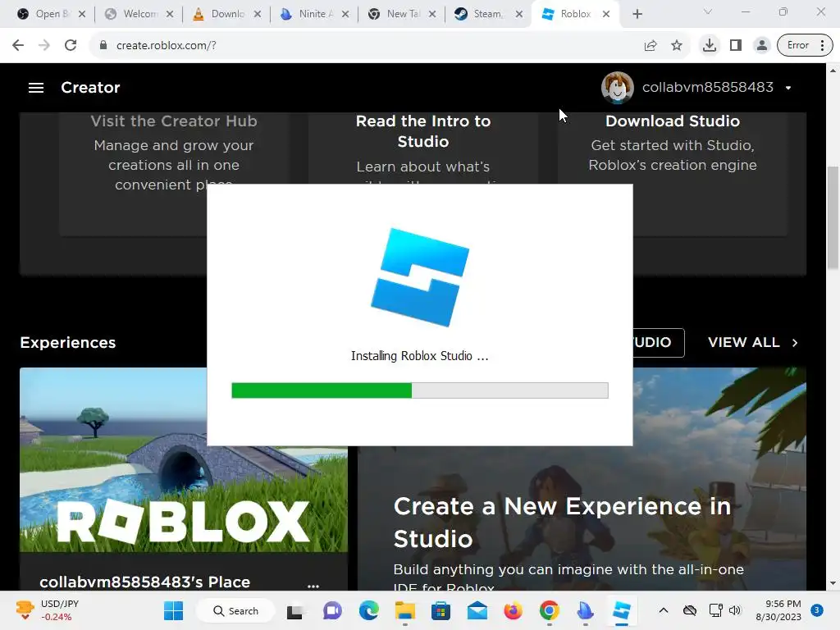Viewport: 840px width, 630px height.
Task: Click the installer green progress bar
Action: click(x=322, y=390)
